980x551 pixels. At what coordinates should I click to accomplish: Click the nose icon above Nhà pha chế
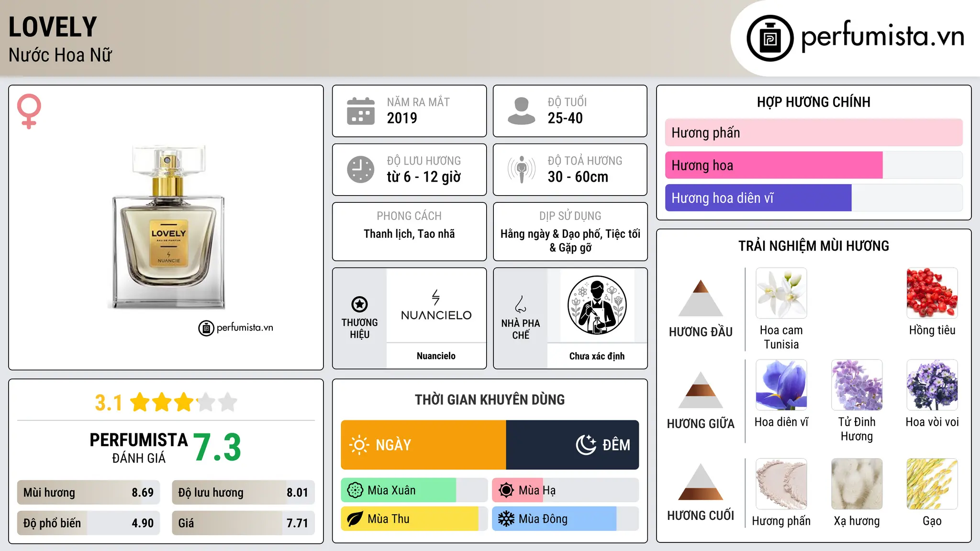point(521,304)
